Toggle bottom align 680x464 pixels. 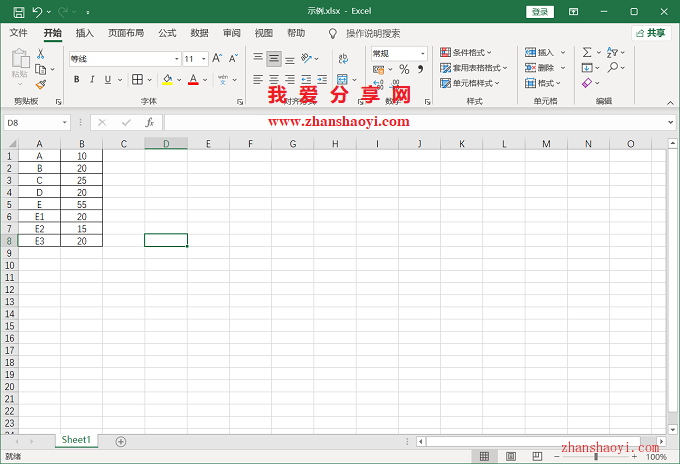click(290, 58)
